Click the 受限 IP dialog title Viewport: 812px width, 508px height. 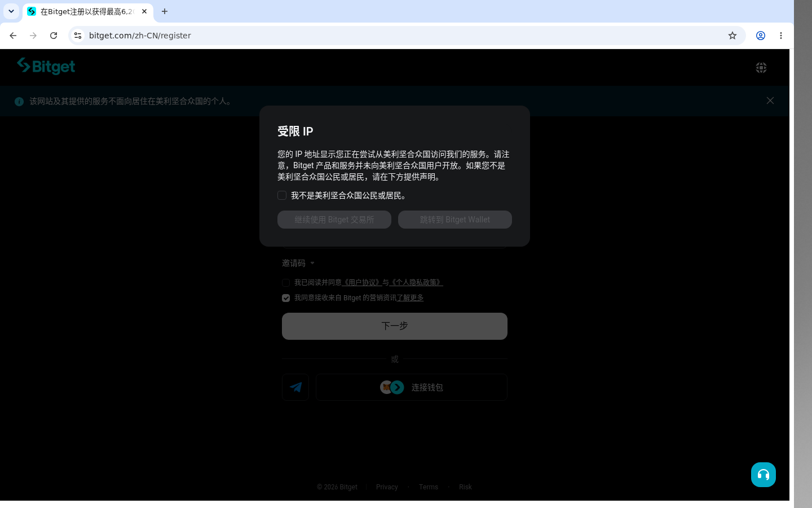295,132
